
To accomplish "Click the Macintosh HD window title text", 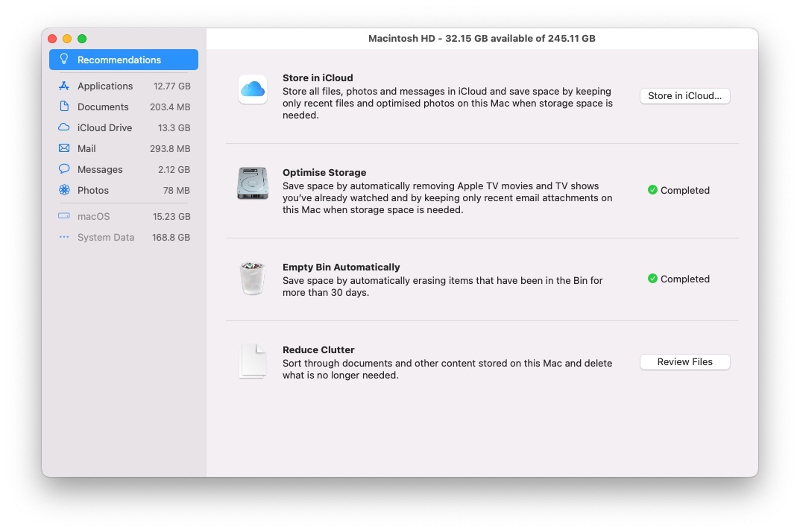I will point(482,39).
